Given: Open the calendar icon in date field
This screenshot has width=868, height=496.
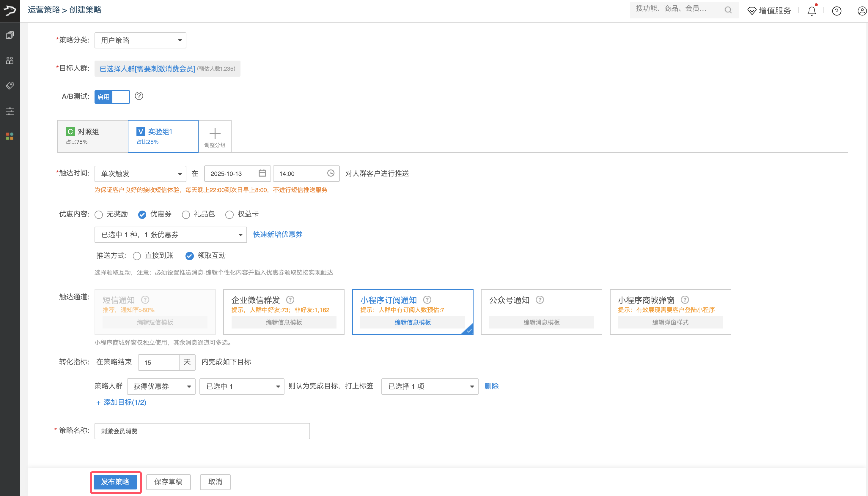Looking at the screenshot, I should click(x=262, y=173).
